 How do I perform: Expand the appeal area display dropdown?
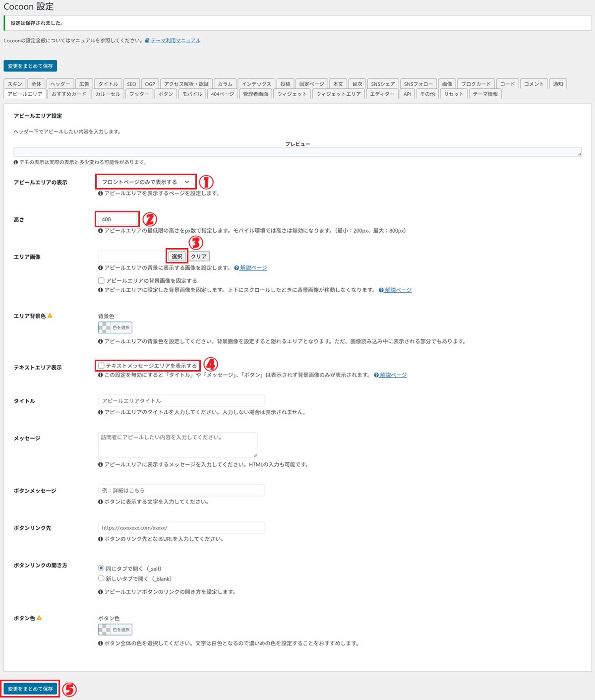click(145, 182)
